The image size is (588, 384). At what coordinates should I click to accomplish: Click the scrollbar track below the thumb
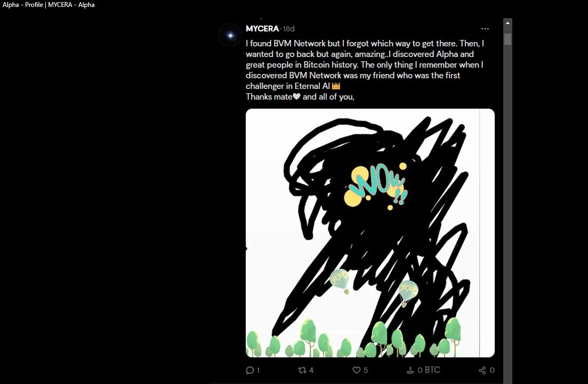[508, 214]
